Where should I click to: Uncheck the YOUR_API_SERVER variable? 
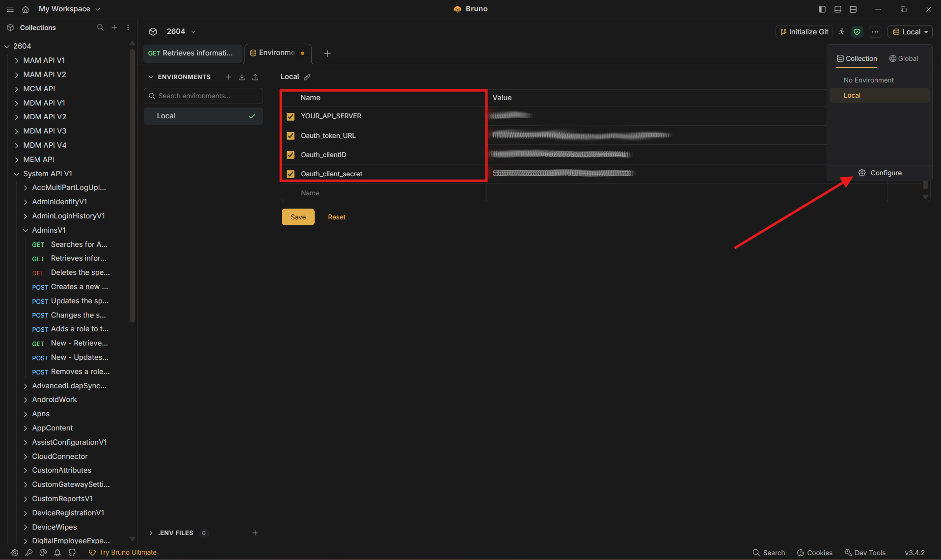(291, 116)
